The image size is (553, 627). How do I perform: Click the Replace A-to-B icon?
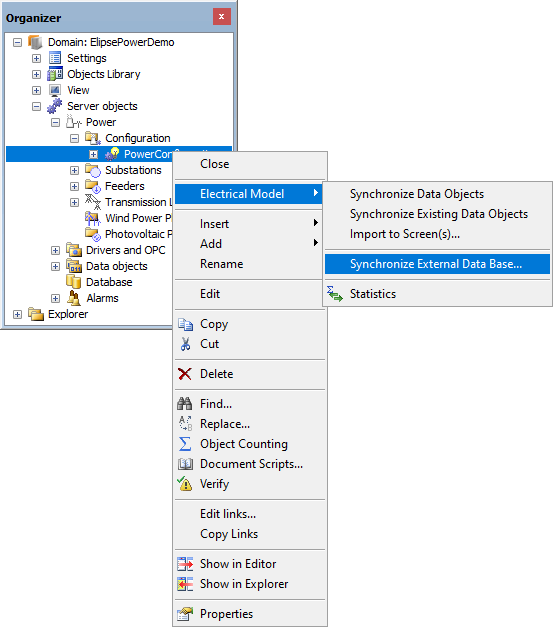point(185,424)
